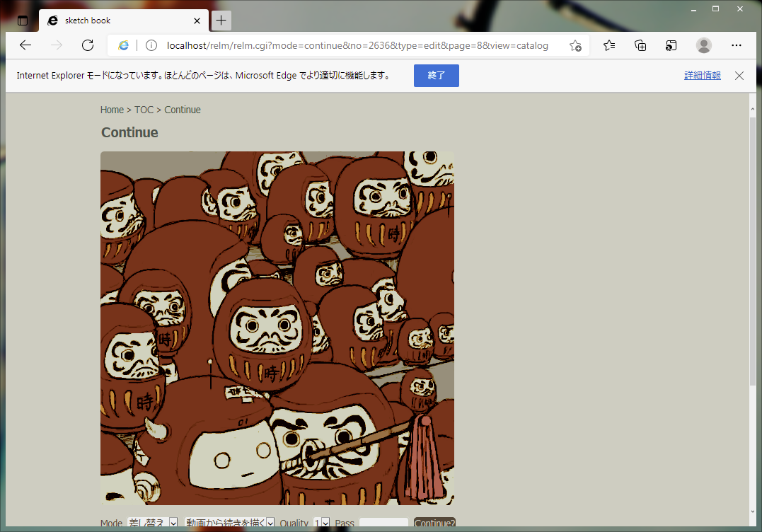The height and width of the screenshot is (532, 762).
Task: Focus the Pass input field
Action: [x=383, y=522]
